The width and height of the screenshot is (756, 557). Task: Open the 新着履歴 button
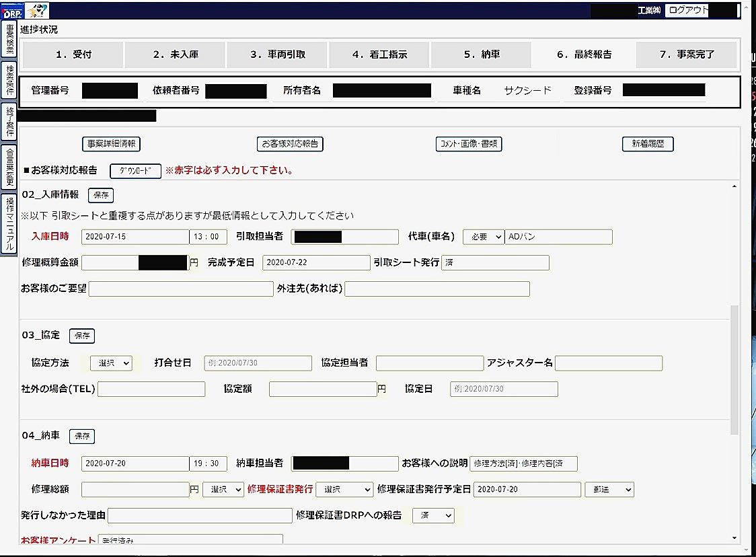click(647, 144)
